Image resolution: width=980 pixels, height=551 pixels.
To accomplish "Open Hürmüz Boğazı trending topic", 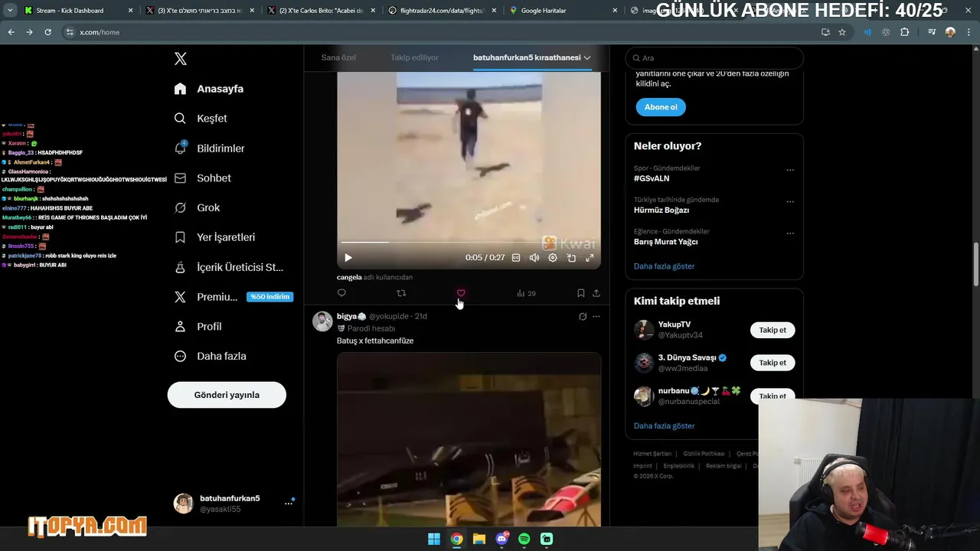I will tap(661, 210).
